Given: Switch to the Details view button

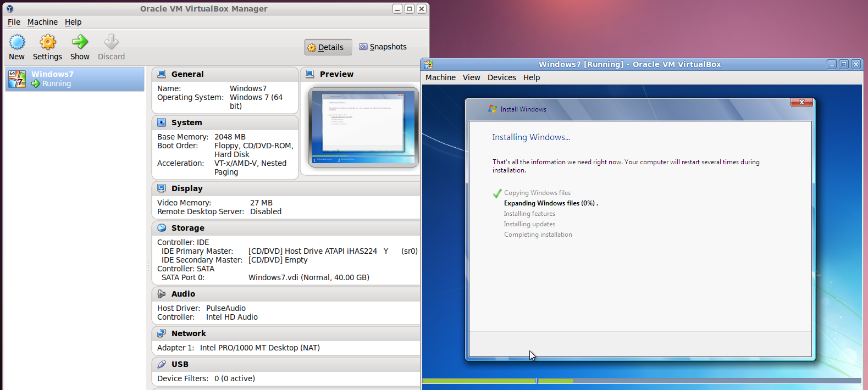Looking at the screenshot, I should coord(328,47).
